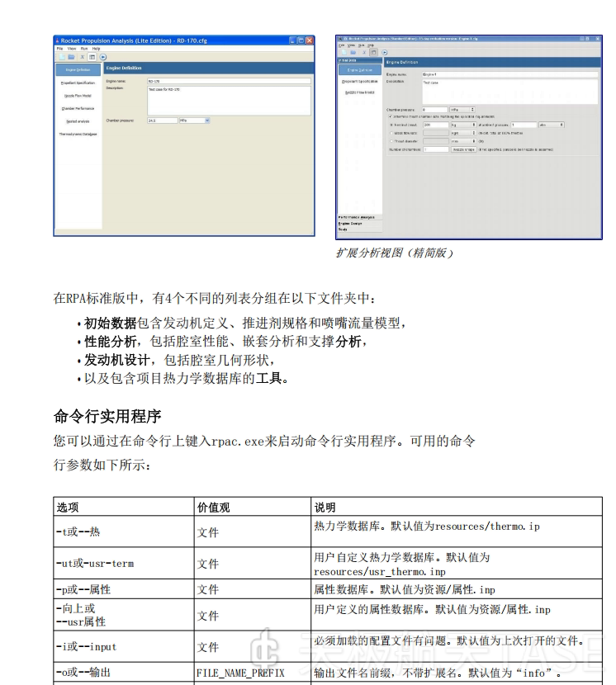The width and height of the screenshot is (616, 685).
Task: Click Run play icon in Standard Edition toolbar
Action: point(385,53)
